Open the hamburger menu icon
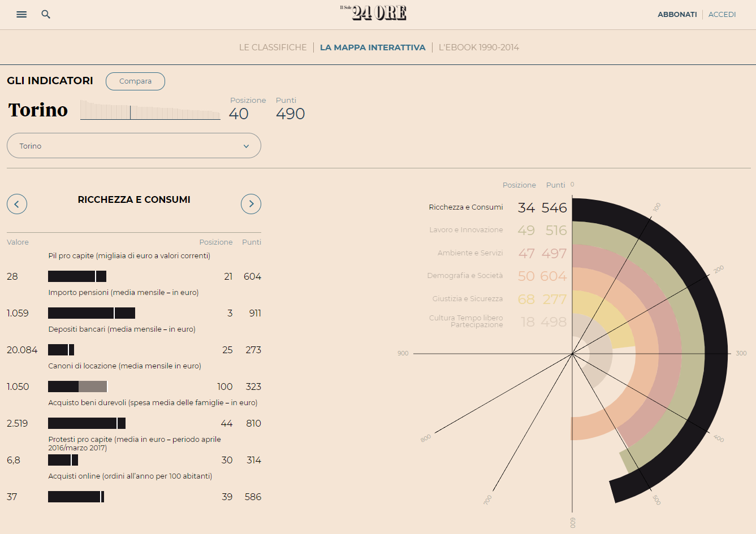 click(x=21, y=15)
